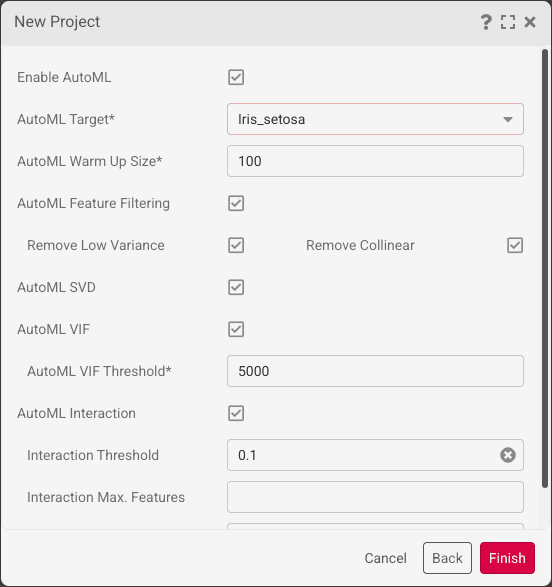
Task: Click the Interaction Max. Features field
Action: tap(375, 497)
